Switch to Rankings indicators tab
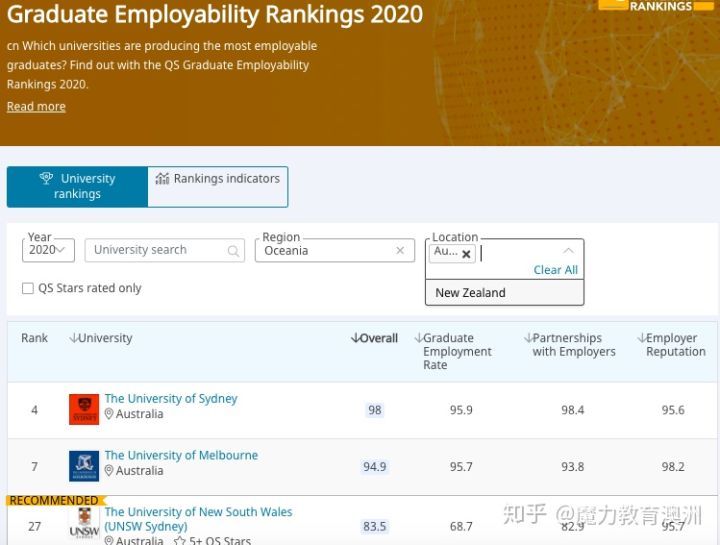Viewport: 720px width, 545px height. (x=218, y=186)
